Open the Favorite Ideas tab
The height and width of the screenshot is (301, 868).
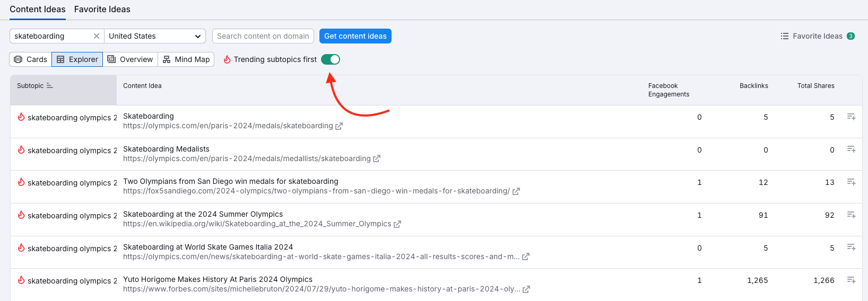pos(102,10)
